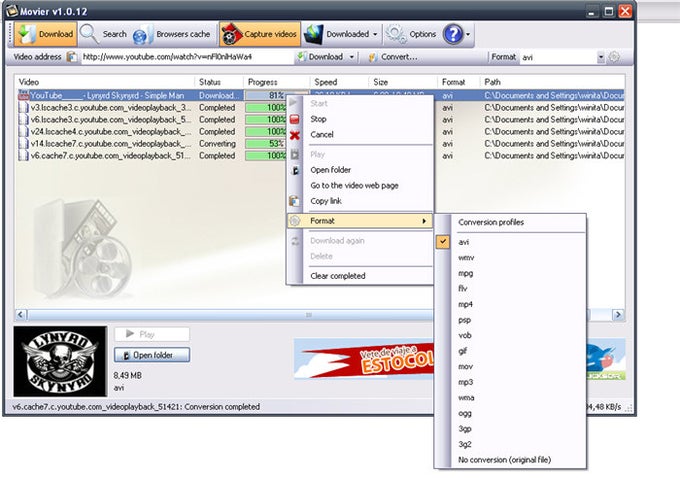Open the Format combo box arrow
Screen dimensions: 680x478
(601, 57)
